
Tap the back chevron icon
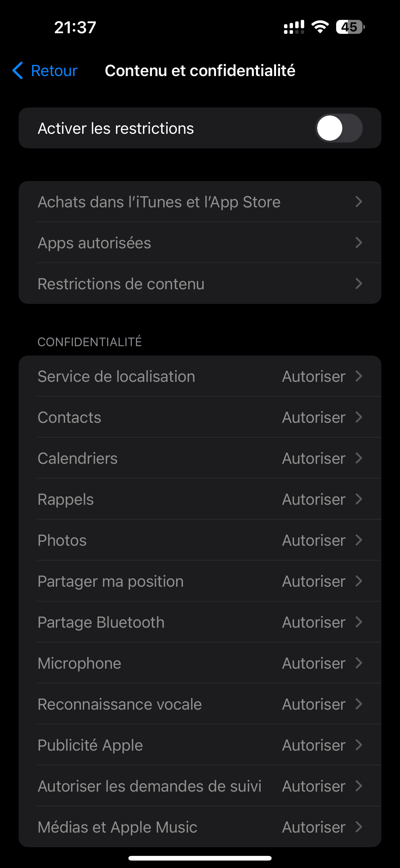click(x=17, y=70)
